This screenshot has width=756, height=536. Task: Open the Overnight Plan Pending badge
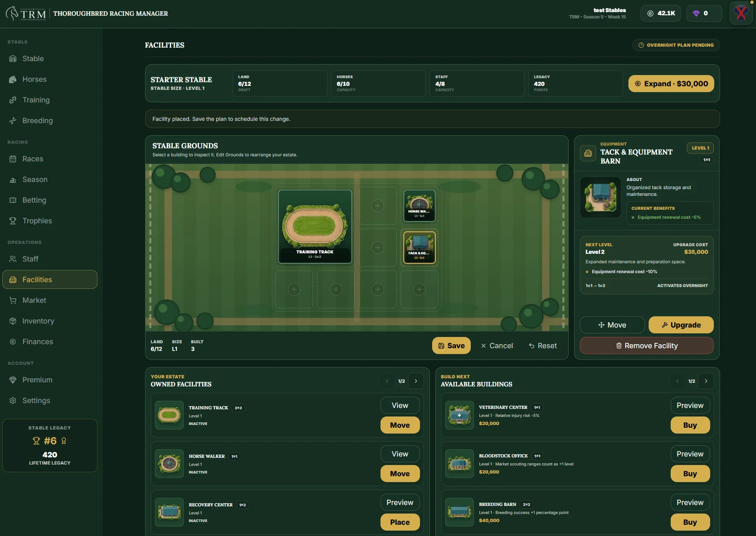coord(676,45)
